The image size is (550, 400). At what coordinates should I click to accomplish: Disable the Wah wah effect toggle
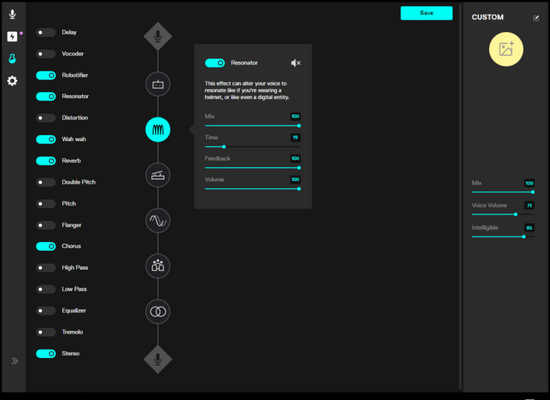pos(46,139)
